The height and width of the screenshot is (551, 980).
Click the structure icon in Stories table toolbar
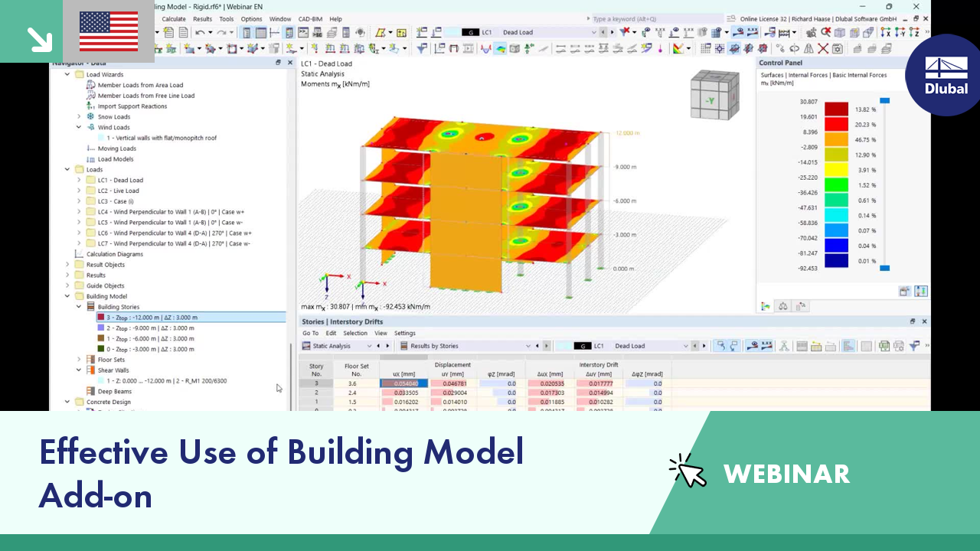[x=784, y=346]
